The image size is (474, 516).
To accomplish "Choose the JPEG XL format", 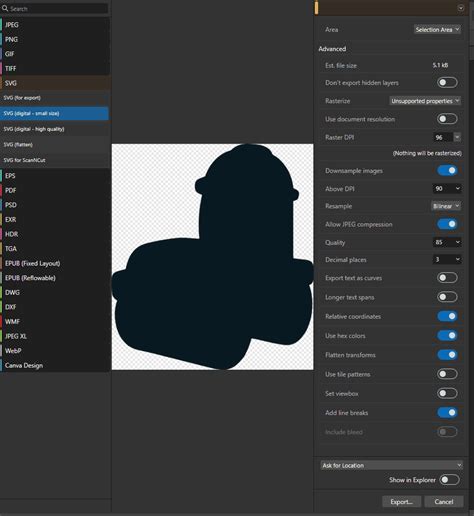I will click(55, 336).
